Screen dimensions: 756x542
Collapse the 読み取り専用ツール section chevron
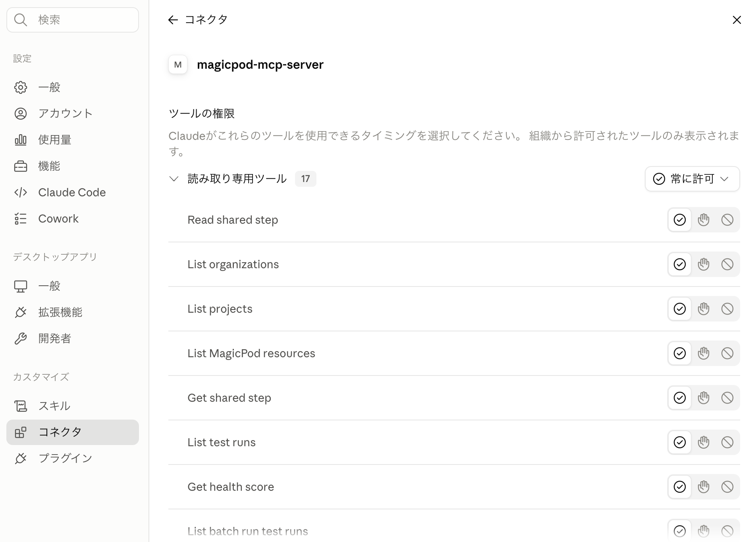(174, 179)
